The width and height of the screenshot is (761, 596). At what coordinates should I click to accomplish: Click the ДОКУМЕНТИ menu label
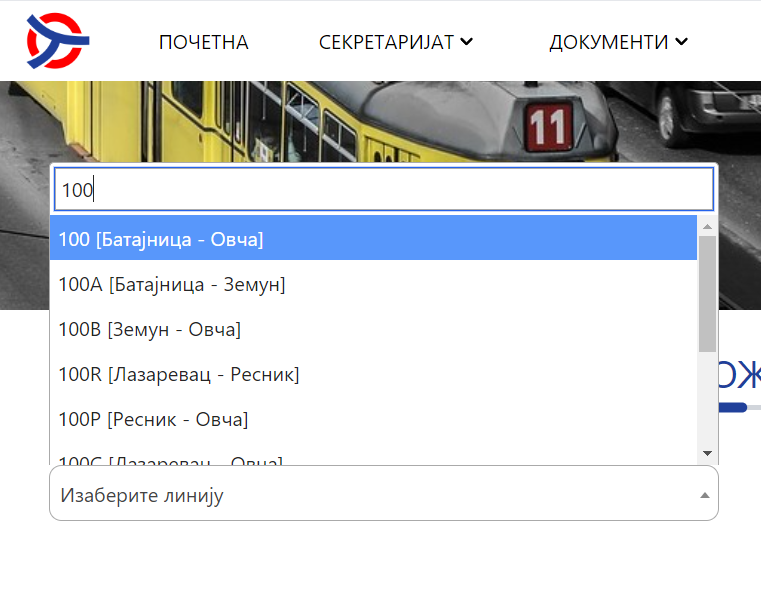pos(608,42)
